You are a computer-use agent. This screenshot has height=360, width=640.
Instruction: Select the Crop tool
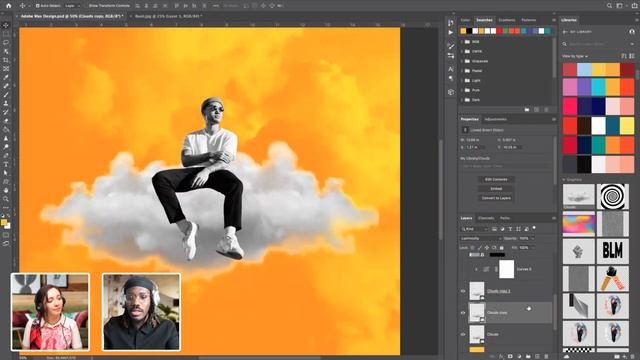pos(6,60)
